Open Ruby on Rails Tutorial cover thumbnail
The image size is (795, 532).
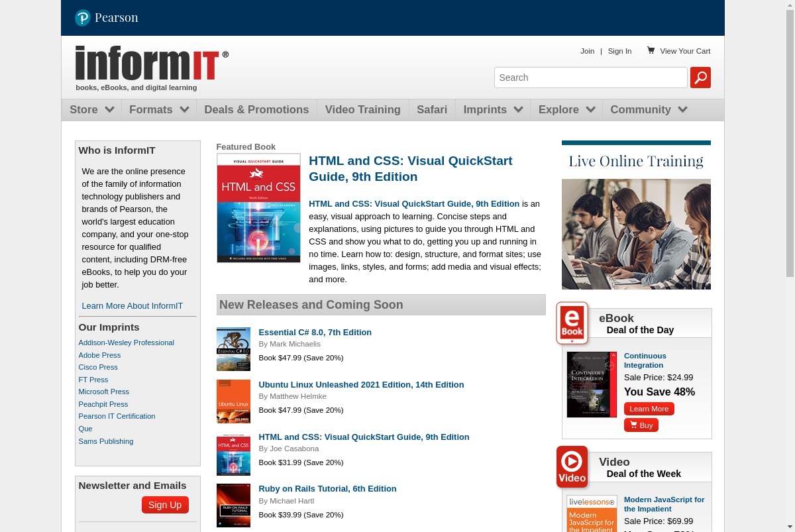pyautogui.click(x=233, y=505)
